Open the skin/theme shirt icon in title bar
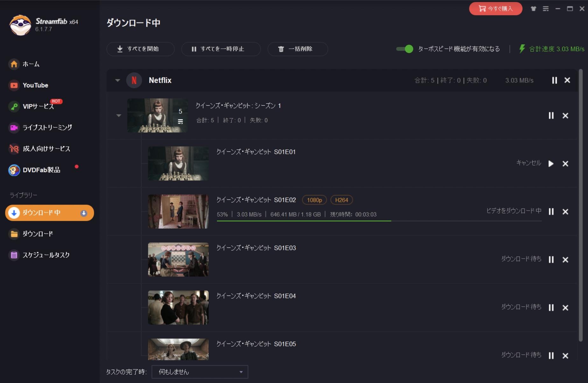588x383 pixels. 534,9
